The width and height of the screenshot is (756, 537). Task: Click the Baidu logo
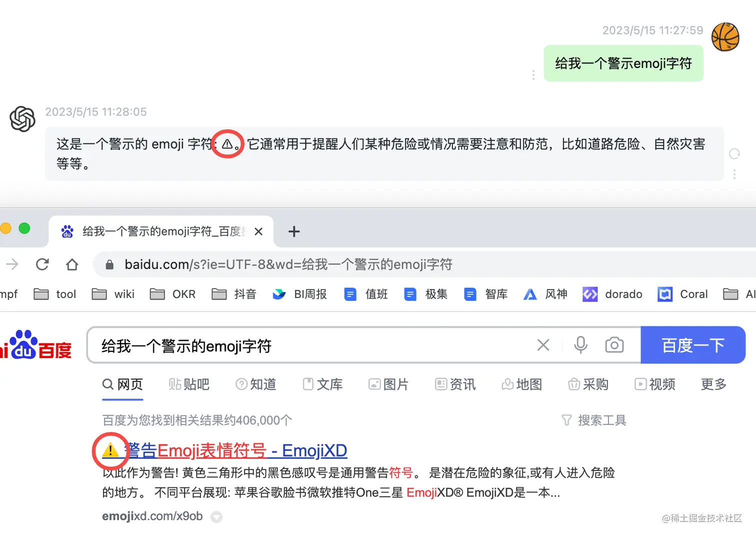36,344
